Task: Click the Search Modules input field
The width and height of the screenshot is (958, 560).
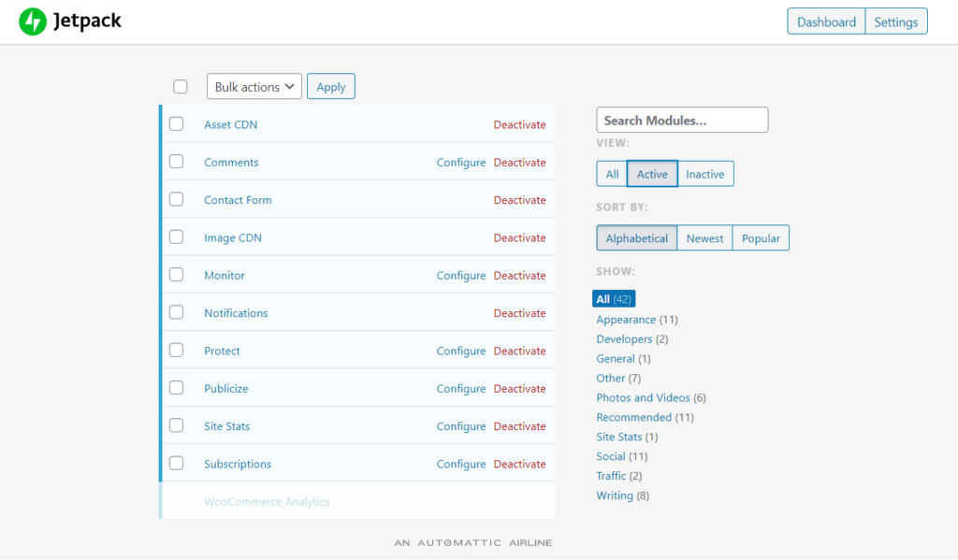Action: pyautogui.click(x=682, y=121)
